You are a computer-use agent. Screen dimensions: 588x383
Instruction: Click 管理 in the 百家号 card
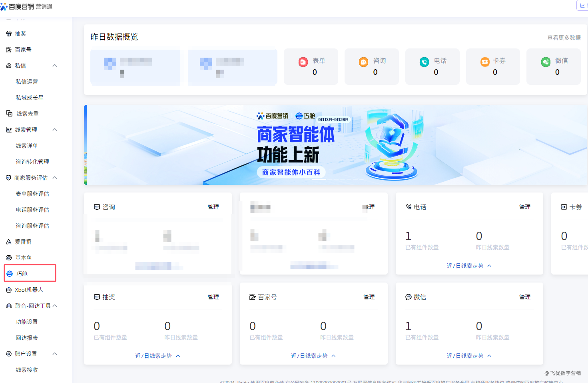tap(369, 297)
